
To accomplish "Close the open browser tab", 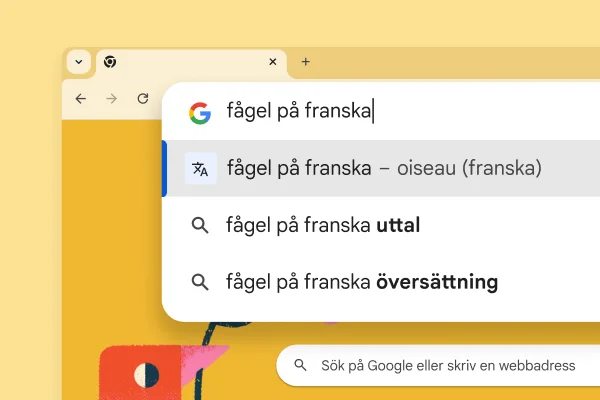I will coord(273,62).
